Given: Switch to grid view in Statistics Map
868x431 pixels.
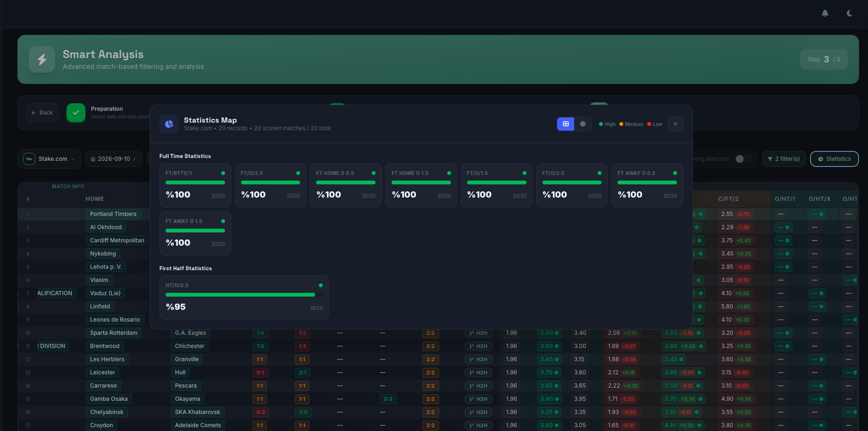Looking at the screenshot, I should (566, 124).
